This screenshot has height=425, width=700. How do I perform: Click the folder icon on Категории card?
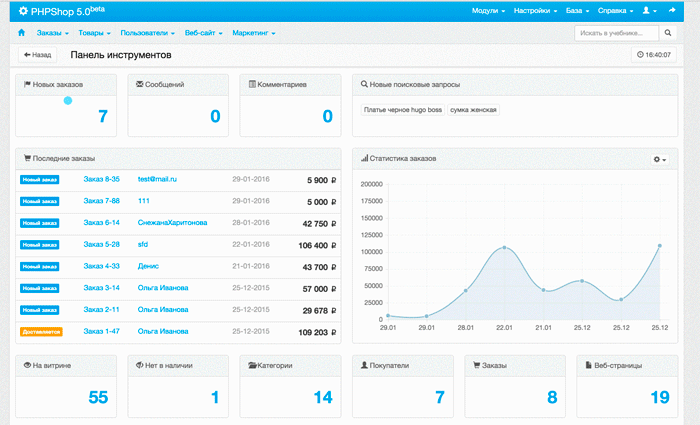click(x=252, y=365)
